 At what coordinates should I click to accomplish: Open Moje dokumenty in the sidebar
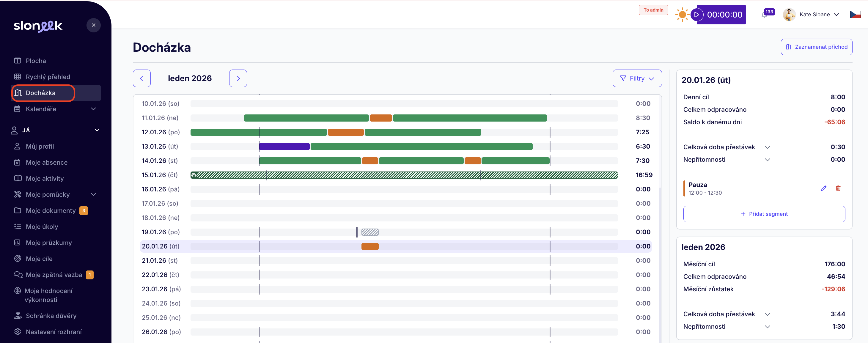click(x=51, y=210)
